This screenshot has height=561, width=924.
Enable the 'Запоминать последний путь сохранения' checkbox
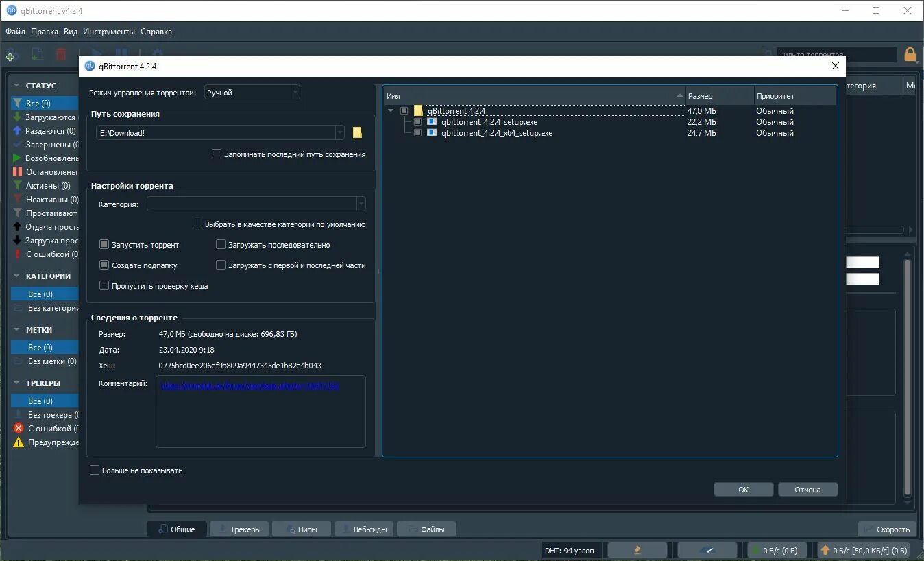click(216, 154)
